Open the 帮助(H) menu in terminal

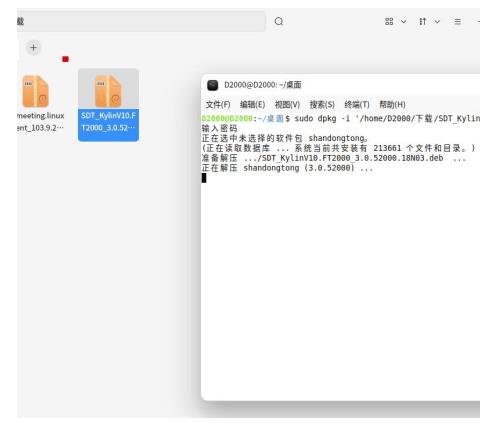[392, 105]
